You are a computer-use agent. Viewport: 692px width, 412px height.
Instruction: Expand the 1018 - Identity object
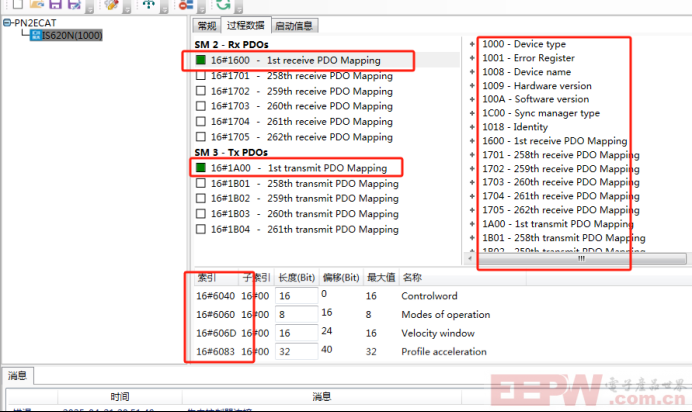[472, 127]
